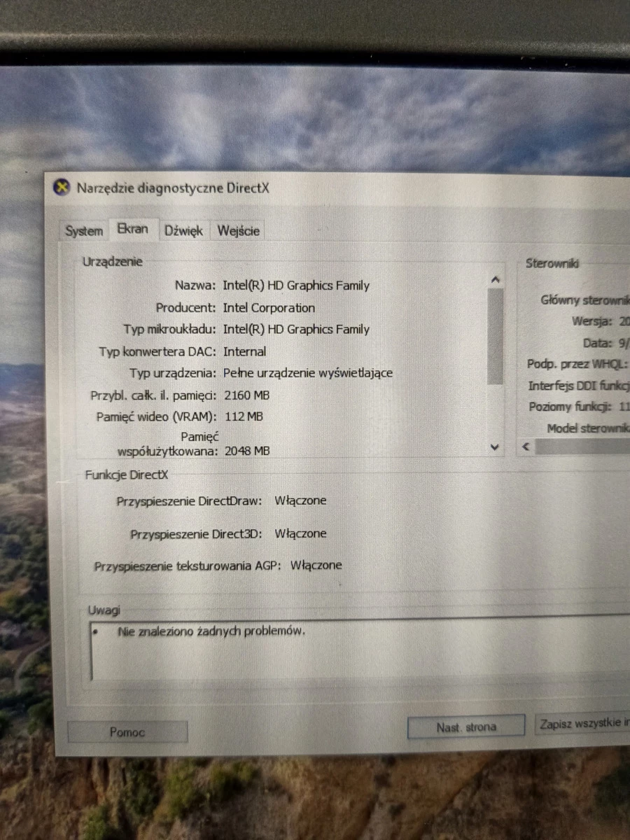This screenshot has width=630, height=840.
Task: Click the 'Pamięć wideo (VRAM):' label
Action: (157, 417)
